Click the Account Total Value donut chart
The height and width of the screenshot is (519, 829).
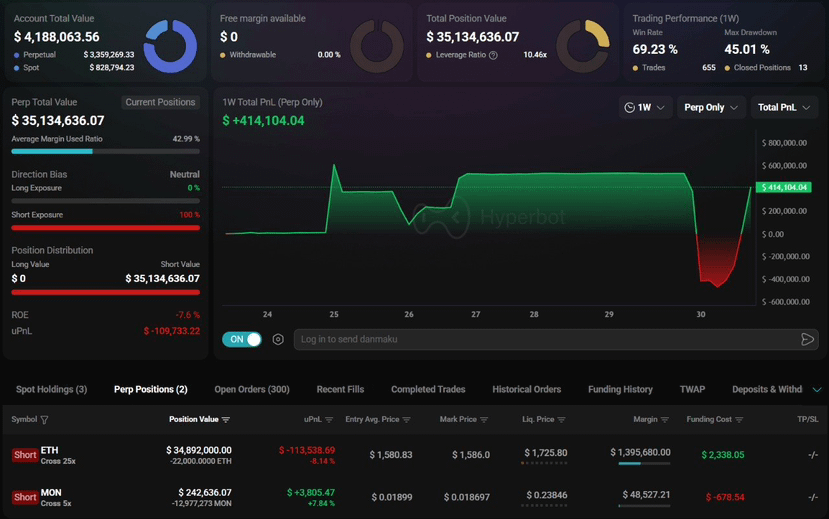(170, 46)
